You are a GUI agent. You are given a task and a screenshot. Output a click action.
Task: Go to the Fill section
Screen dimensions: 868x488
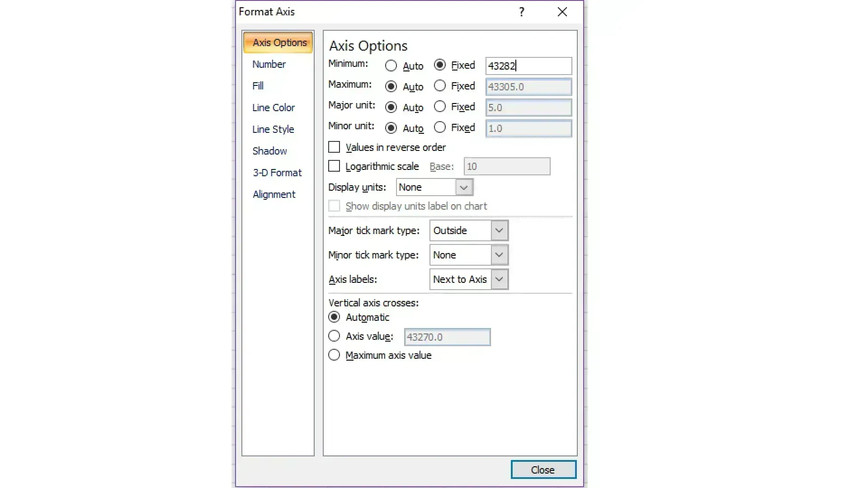click(258, 86)
